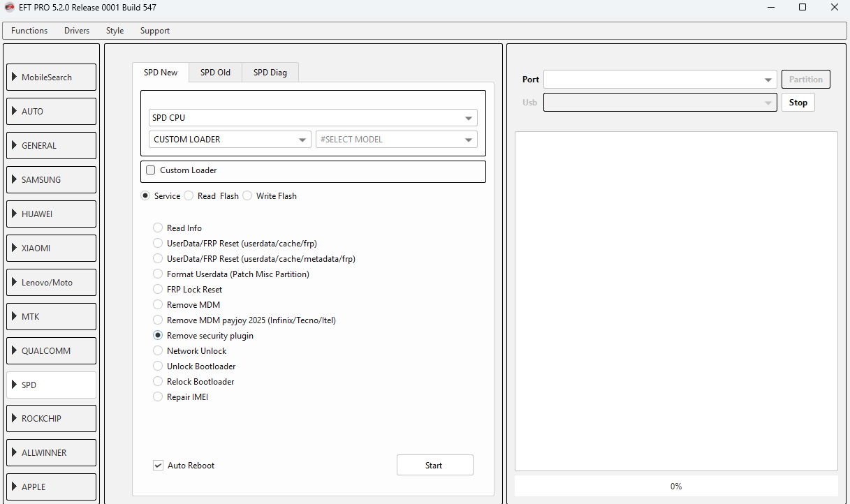Select the Unlock Bootloader option
850x504 pixels.
(194, 366)
